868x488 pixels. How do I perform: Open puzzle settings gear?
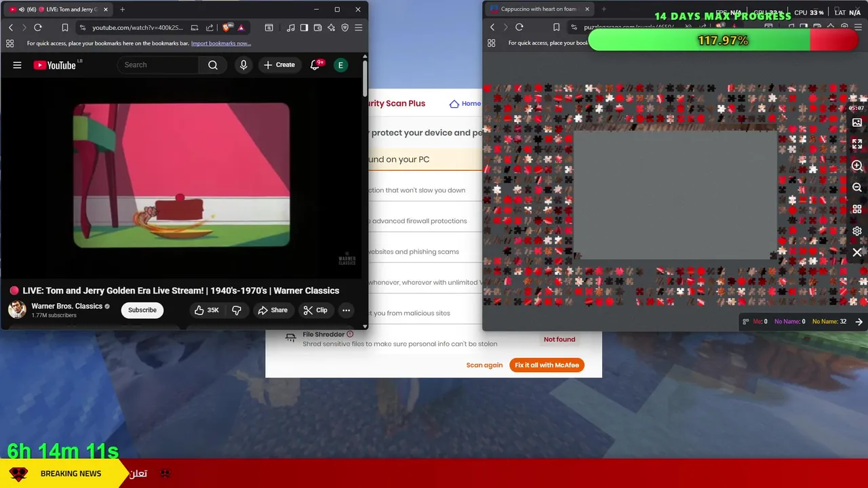pos(857,231)
